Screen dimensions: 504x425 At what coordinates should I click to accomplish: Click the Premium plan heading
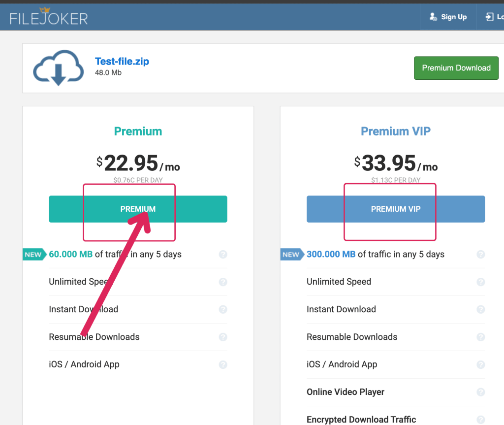[138, 131]
